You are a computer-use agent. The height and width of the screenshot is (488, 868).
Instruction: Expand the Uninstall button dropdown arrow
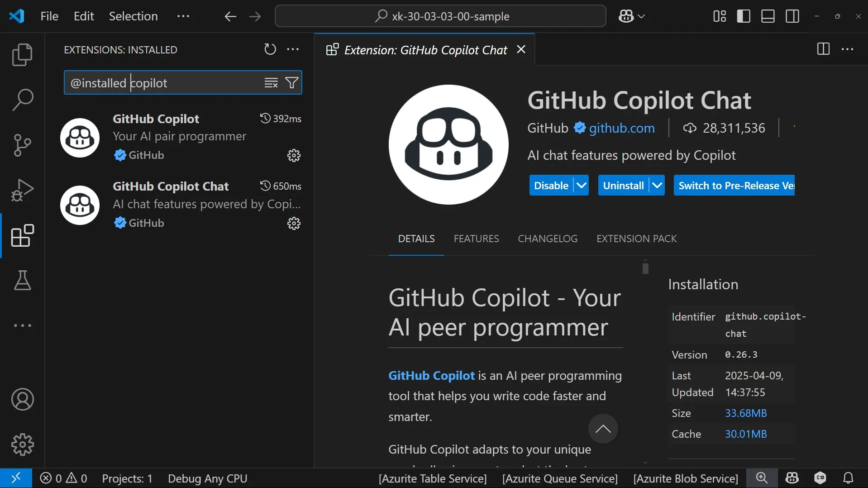(x=657, y=186)
